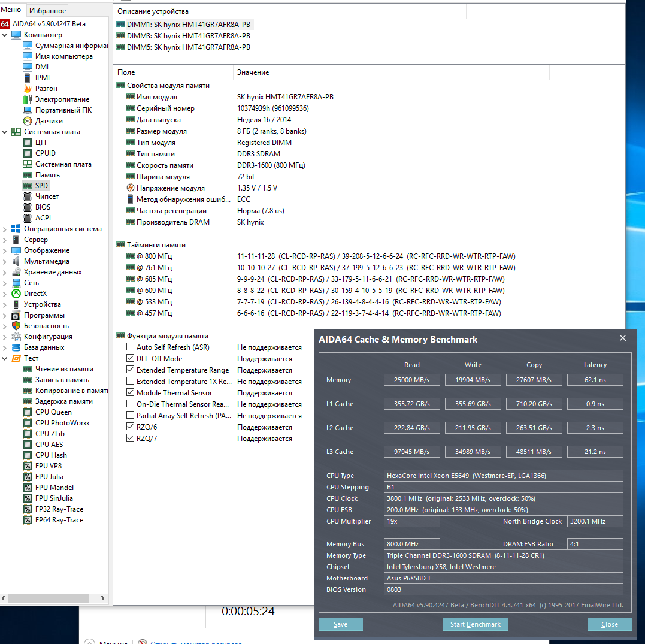Toggle On-Die Thermal Sensor Readout checkbox
The width and height of the screenshot is (645, 644).
[x=130, y=404]
